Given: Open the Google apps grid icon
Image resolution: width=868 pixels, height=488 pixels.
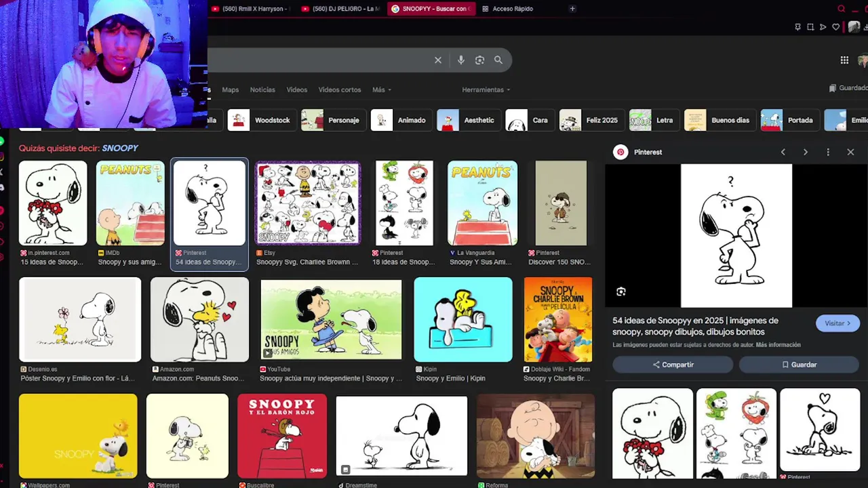Looking at the screenshot, I should (844, 60).
